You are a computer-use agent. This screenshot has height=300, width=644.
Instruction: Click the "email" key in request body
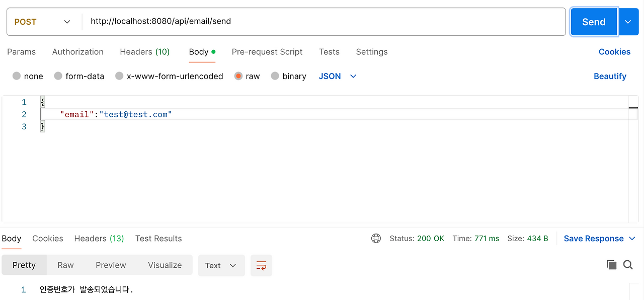tap(77, 114)
